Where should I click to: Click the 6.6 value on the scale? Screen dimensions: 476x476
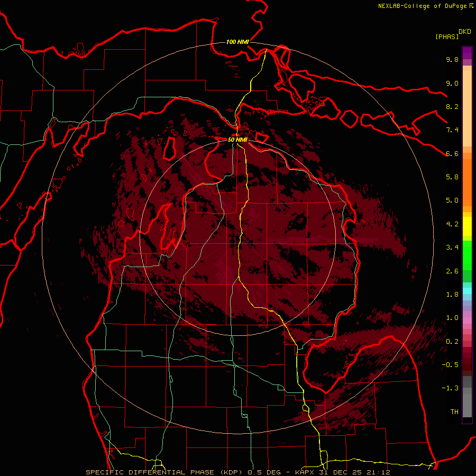point(452,153)
